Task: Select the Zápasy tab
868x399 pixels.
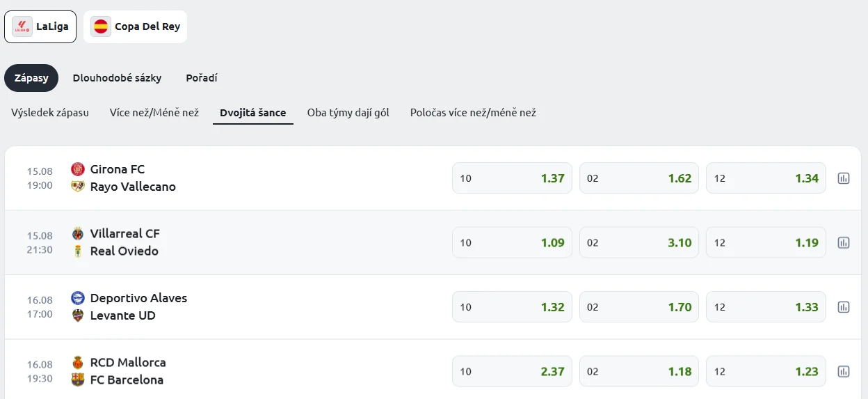Action: point(31,78)
